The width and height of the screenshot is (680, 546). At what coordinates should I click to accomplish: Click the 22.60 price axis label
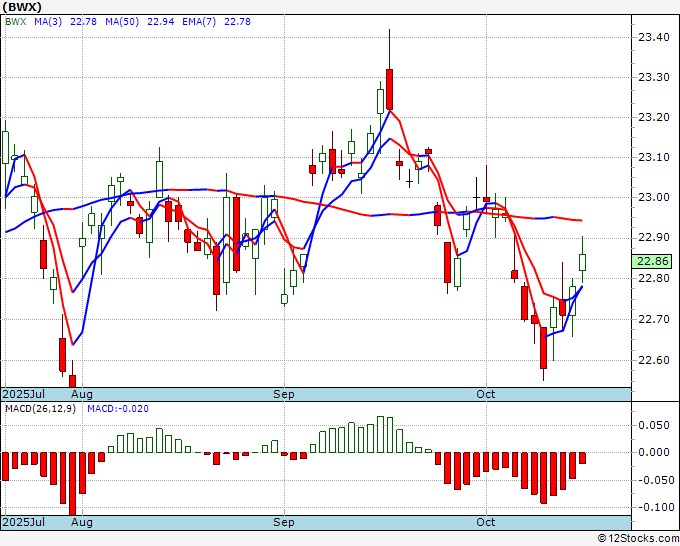[x=654, y=360]
